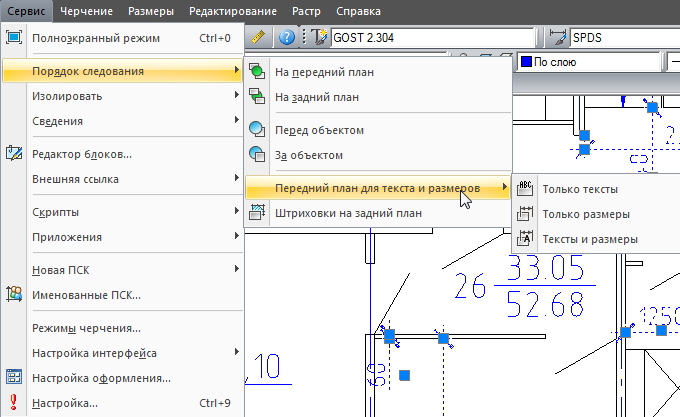
Task: Click the isolated blue grip below the wall
Action: tap(405, 375)
